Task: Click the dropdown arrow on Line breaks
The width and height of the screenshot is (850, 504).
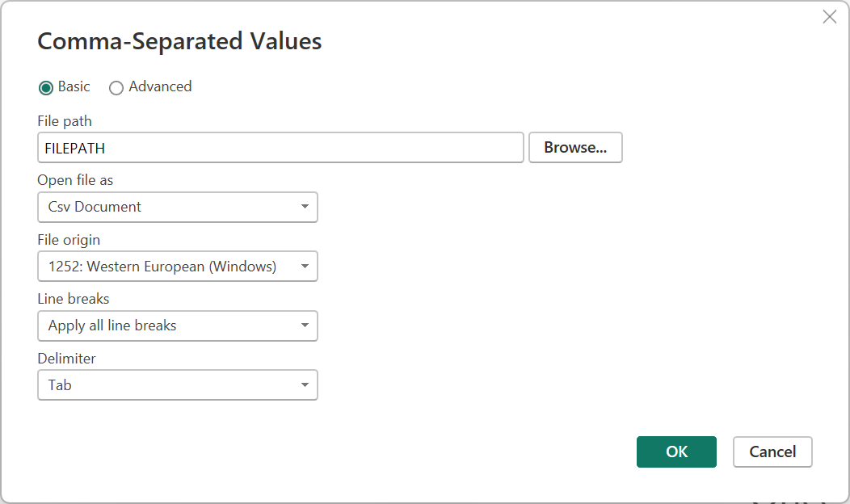Action: 305,326
